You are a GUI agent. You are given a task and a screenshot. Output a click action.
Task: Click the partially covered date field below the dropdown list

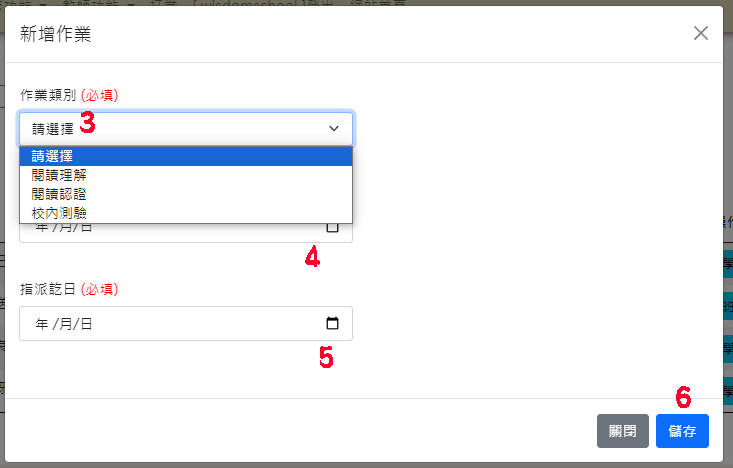coord(186,233)
